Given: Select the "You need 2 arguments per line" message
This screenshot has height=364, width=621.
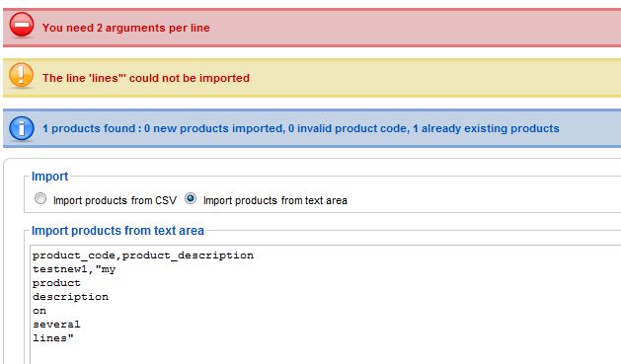Looking at the screenshot, I should (x=126, y=28).
